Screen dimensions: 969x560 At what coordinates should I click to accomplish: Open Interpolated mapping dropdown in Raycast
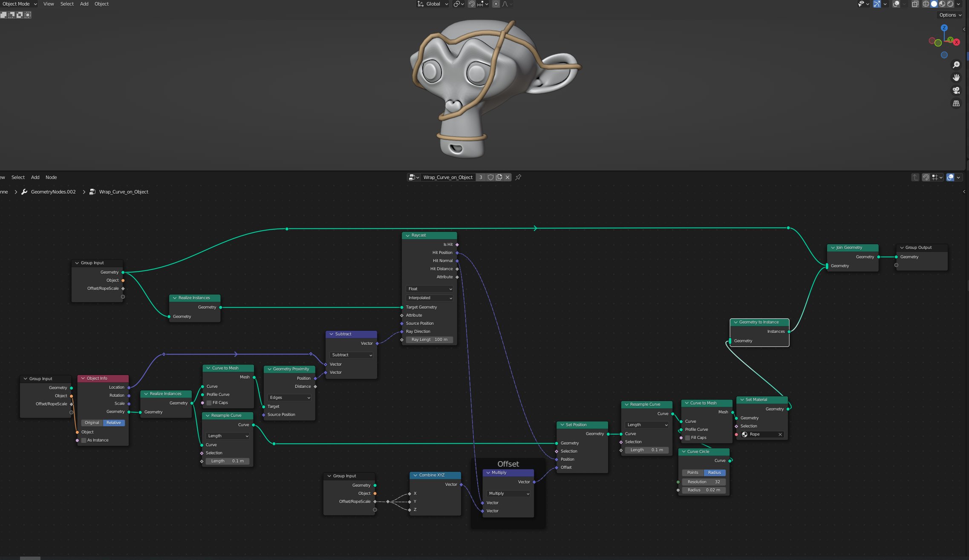pyautogui.click(x=429, y=298)
